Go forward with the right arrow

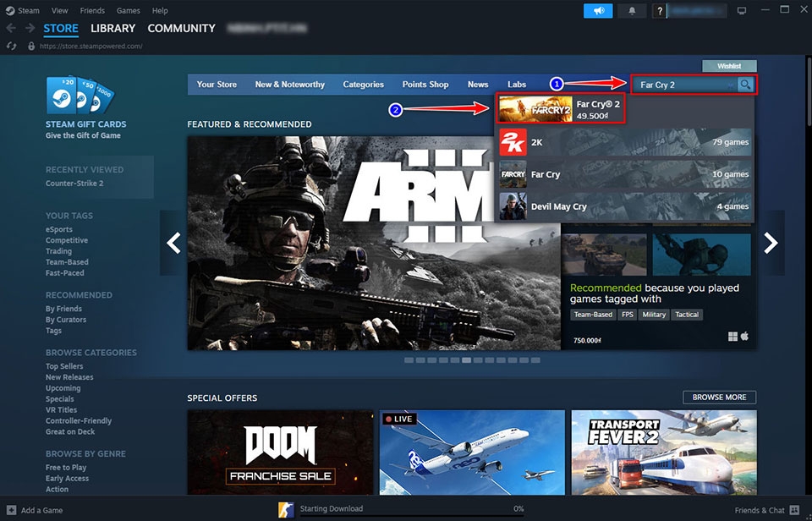pyautogui.click(x=30, y=28)
